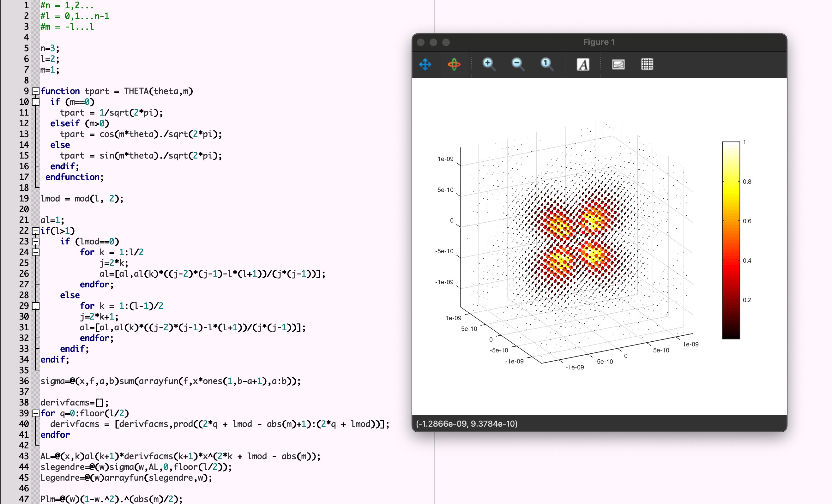The height and width of the screenshot is (504, 832).
Task: Click 'j=2*k;' on line 25
Action: (x=114, y=263)
